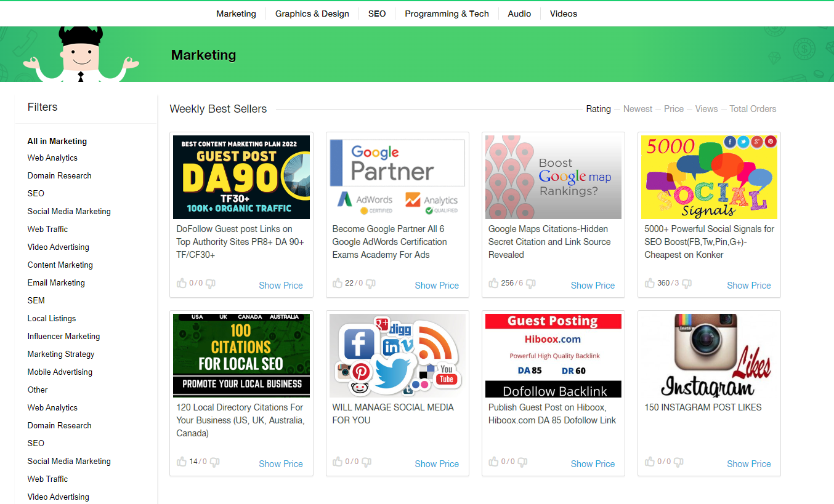Viewport: 834px width, 504px height.
Task: Show Price for Will Manage Social Media
Action: pos(437,464)
